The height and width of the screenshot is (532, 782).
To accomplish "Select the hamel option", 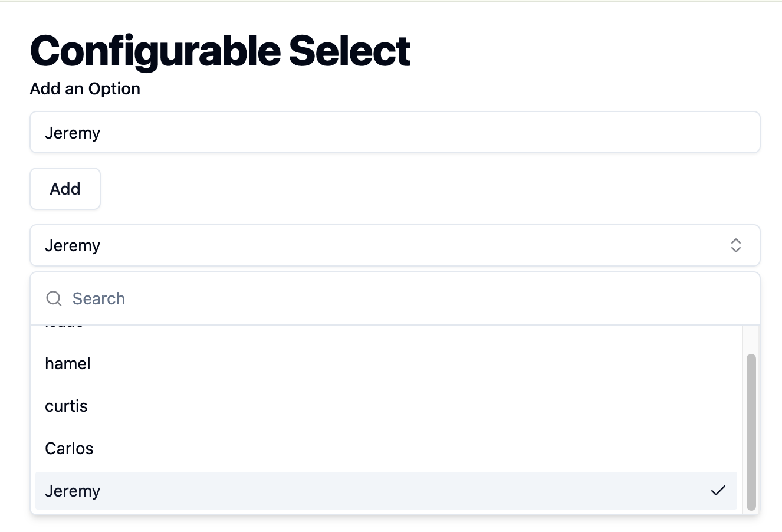I will click(386, 363).
